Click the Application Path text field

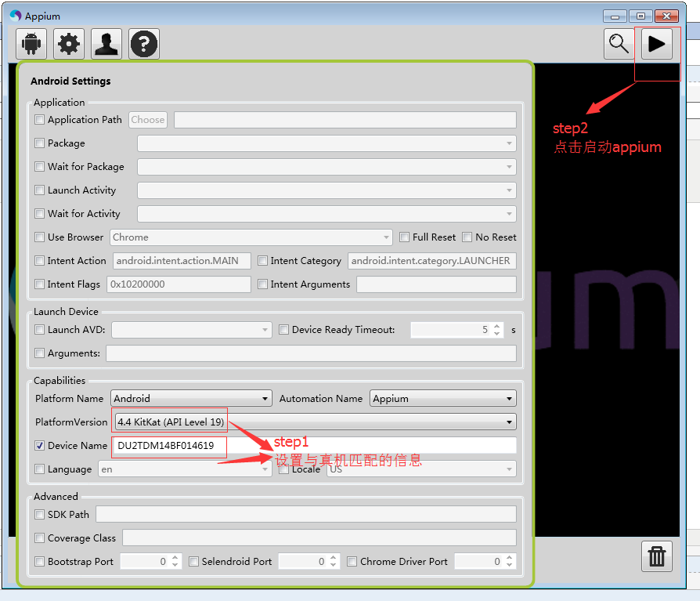tap(345, 120)
